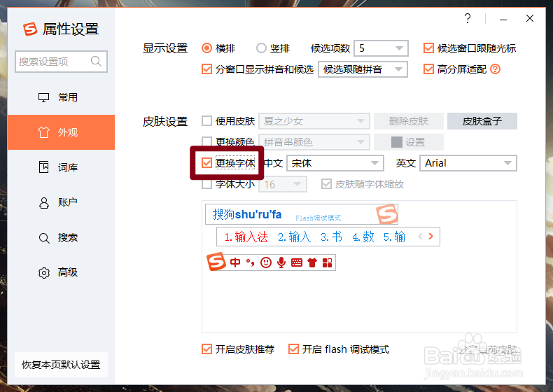Click the Sogou logo on preview input bar

point(387,213)
